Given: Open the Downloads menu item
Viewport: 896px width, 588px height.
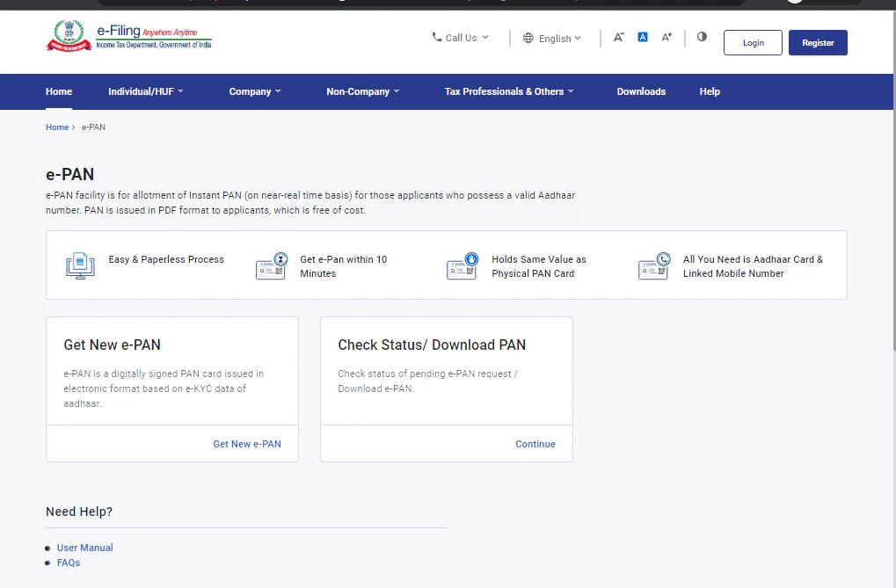Looking at the screenshot, I should point(641,91).
